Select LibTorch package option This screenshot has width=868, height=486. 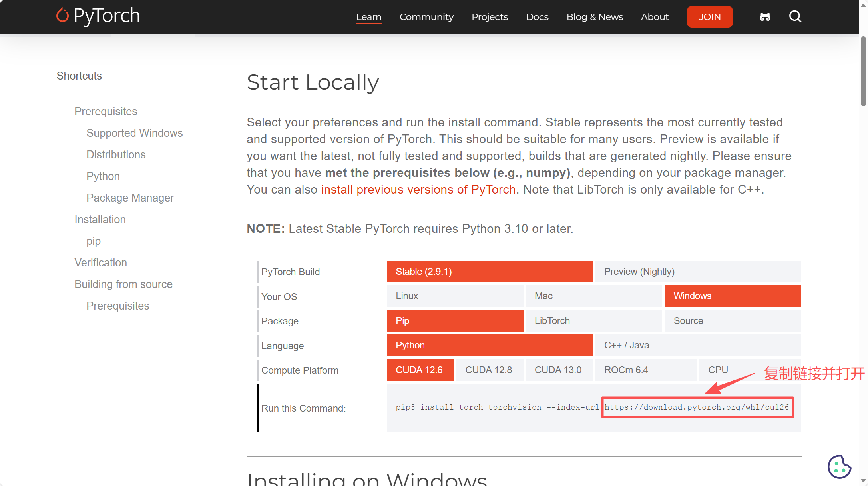pyautogui.click(x=593, y=321)
